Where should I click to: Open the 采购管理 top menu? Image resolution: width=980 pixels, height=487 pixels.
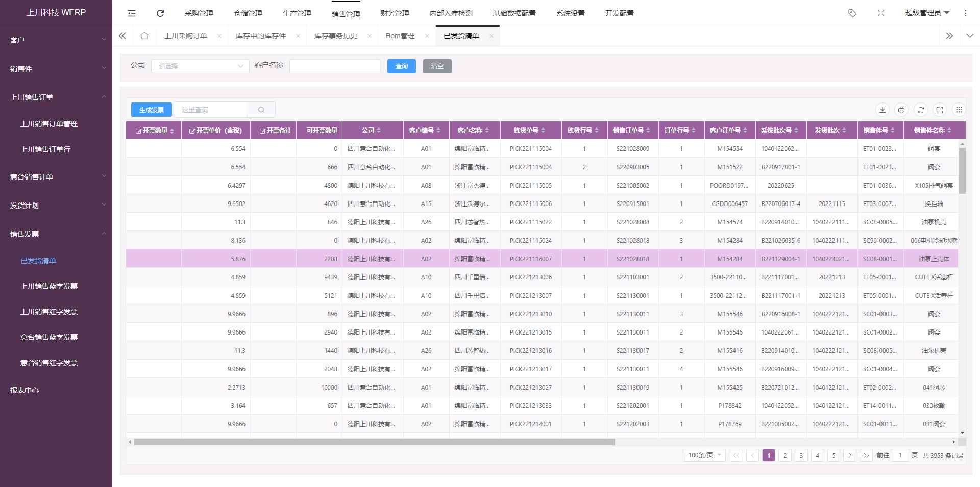click(x=199, y=14)
